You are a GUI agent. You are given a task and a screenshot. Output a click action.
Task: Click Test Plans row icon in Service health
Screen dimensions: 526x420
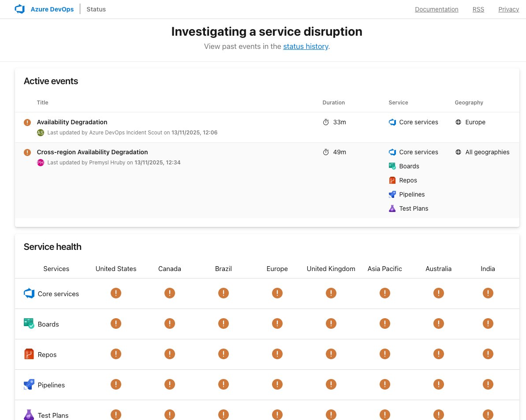coord(29,415)
